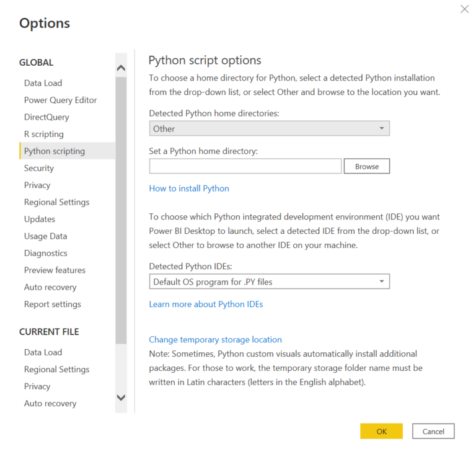The image size is (476, 454).
Task: Open Learn more about Python IDEs link
Action: click(x=206, y=305)
